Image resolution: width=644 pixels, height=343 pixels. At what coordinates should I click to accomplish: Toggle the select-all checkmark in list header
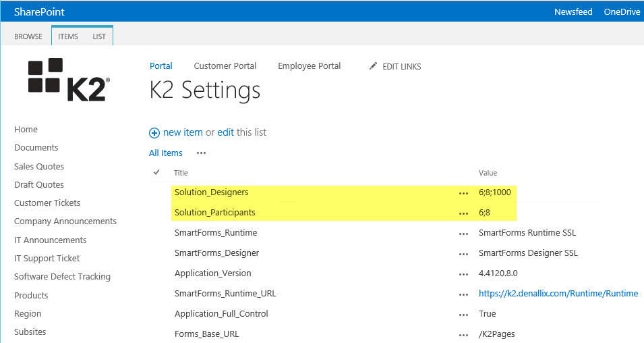(156, 172)
